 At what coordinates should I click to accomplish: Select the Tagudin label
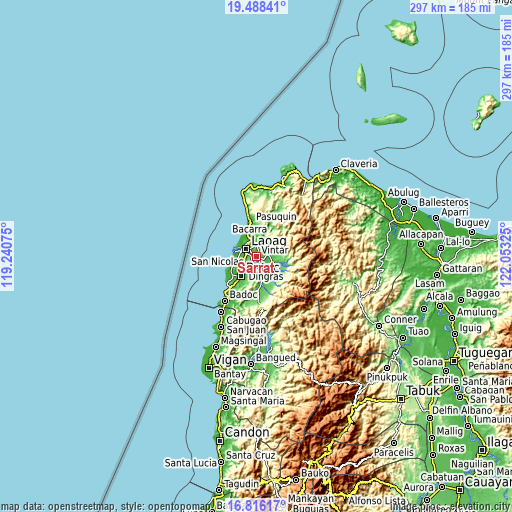(x=242, y=484)
